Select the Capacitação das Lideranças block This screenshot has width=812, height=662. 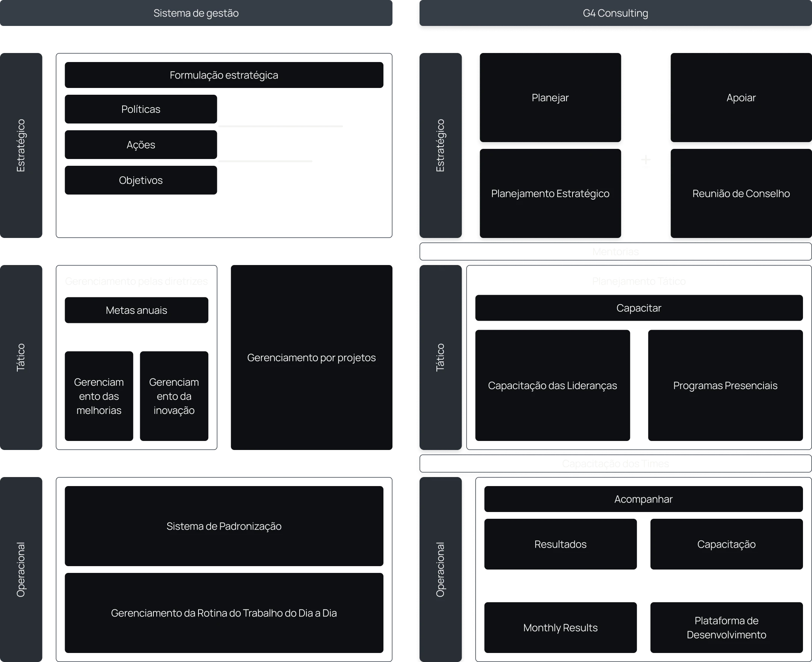(552, 386)
